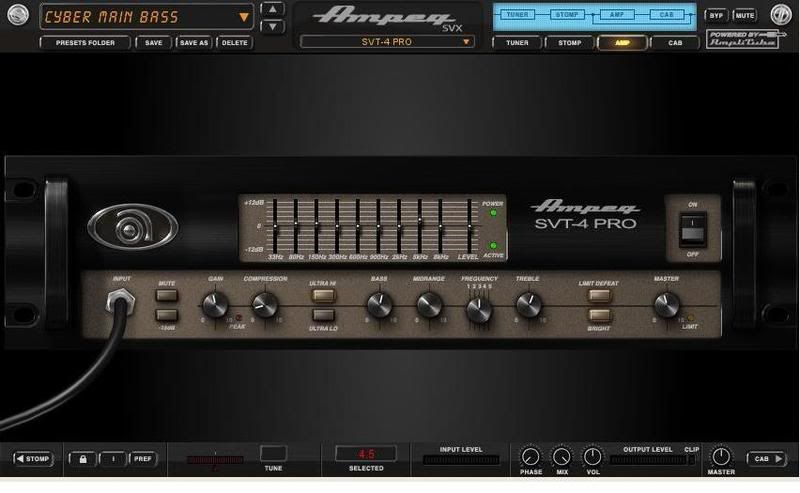Adjust the 33Hz EQ slider
Image resolution: width=800 pixels, height=493 pixels.
click(x=275, y=226)
